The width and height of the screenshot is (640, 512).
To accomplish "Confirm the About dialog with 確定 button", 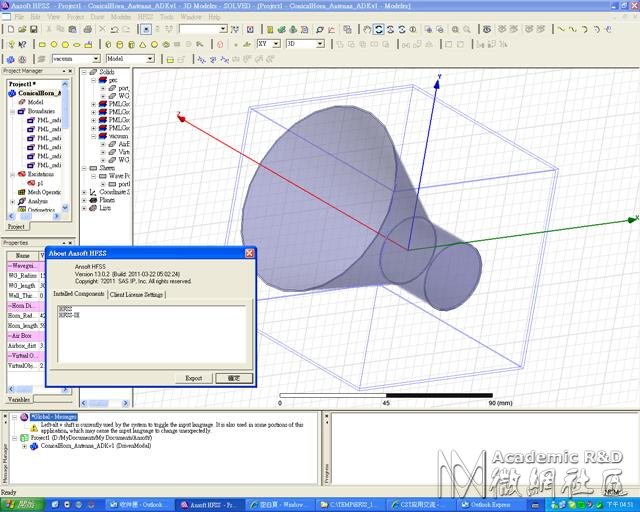I will click(x=234, y=378).
